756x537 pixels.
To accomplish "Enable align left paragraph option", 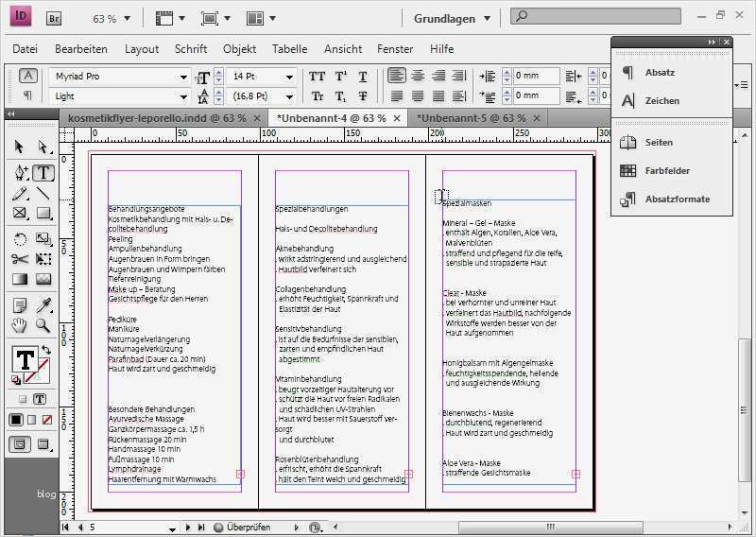I will pos(397,76).
